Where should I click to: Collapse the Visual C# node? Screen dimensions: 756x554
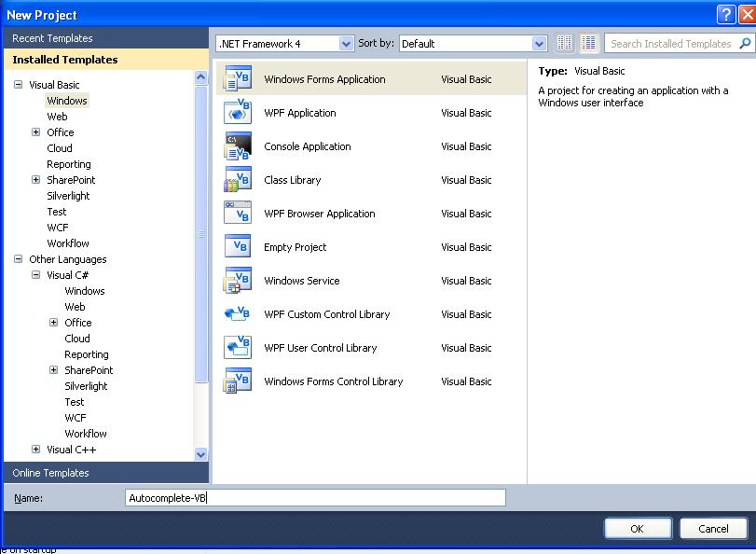(35, 274)
